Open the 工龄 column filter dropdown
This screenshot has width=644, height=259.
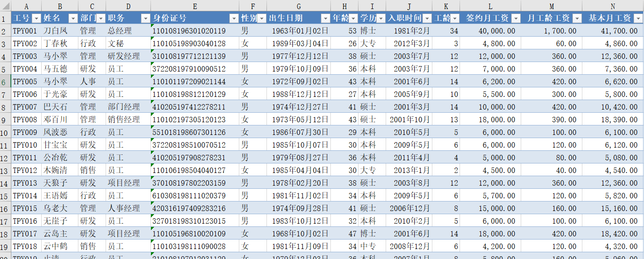455,19
